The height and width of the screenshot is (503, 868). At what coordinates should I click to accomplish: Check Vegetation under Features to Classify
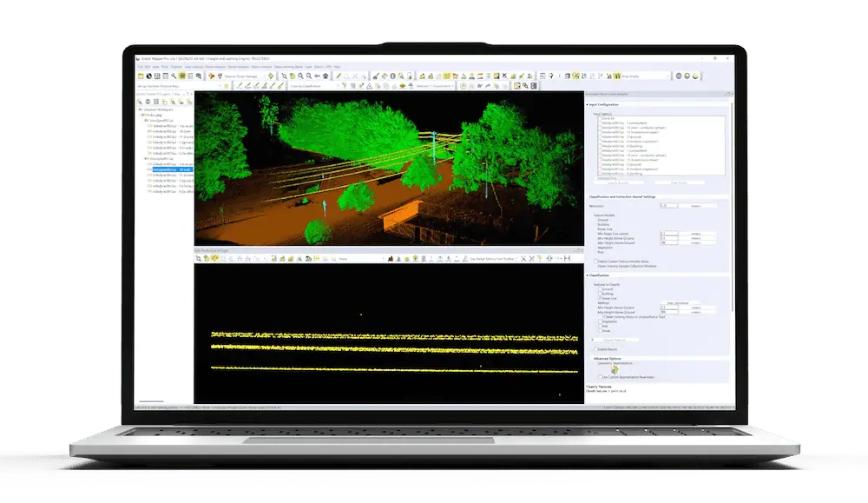pos(600,321)
